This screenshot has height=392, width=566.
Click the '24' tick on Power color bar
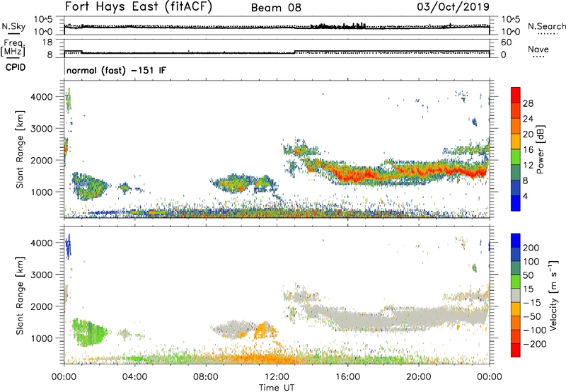coord(528,119)
